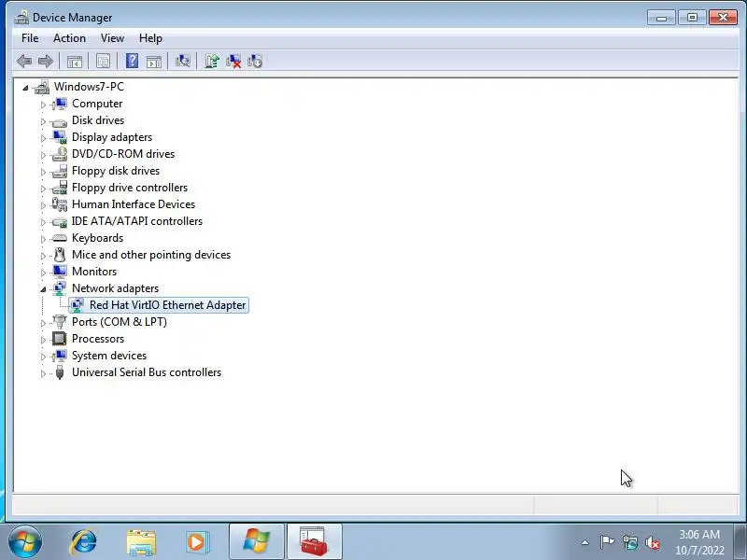Toggle the action pane toolbar icon
747x560 pixels.
click(154, 61)
